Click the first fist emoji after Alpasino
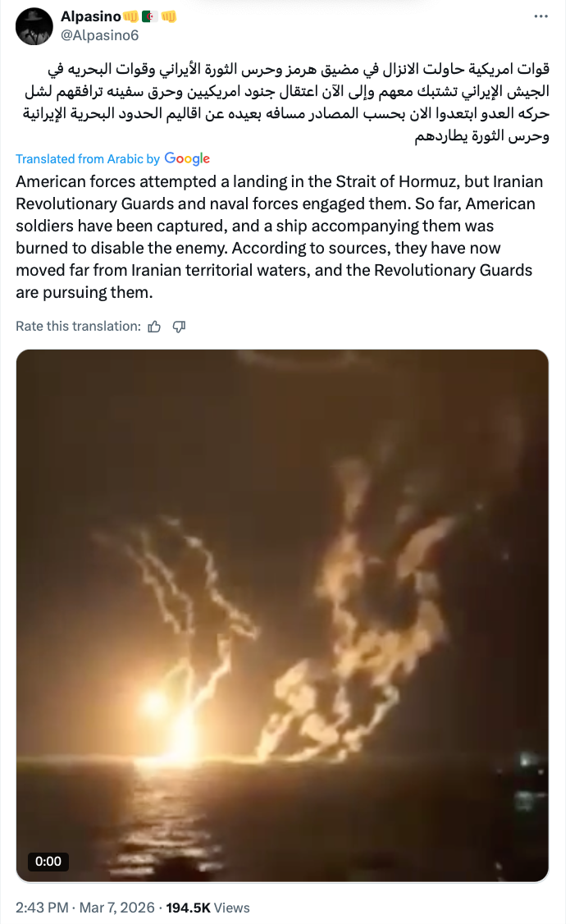 [x=130, y=16]
